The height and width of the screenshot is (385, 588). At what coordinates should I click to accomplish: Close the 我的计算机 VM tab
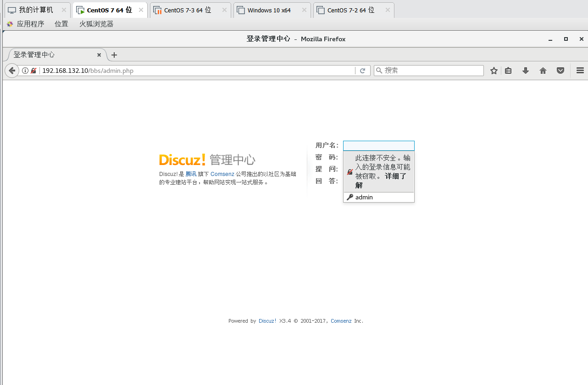(x=64, y=10)
